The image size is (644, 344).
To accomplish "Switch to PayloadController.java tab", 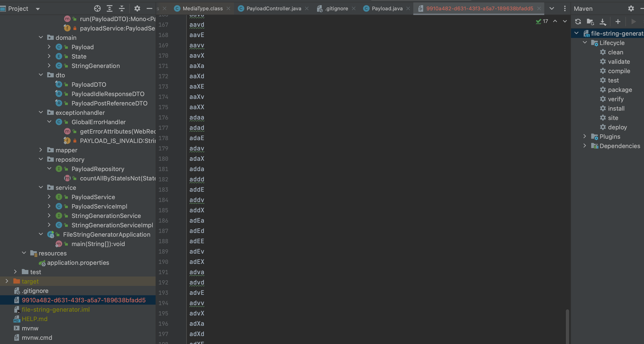I will click(273, 8).
